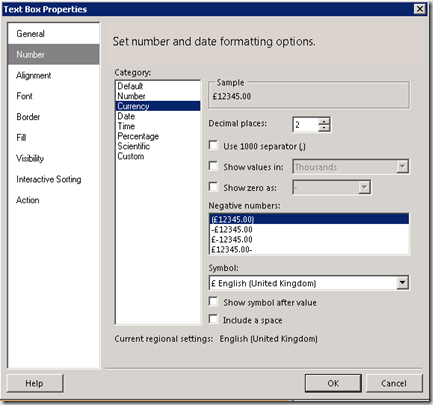The height and width of the screenshot is (405, 433).
Task: Increase decimal places with up arrow
Action: click(324, 122)
